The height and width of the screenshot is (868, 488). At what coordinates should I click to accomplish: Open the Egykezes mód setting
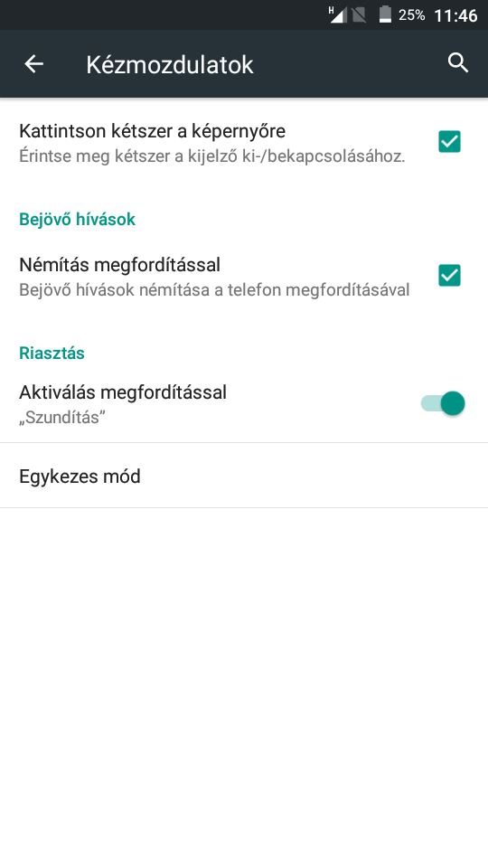point(244,476)
